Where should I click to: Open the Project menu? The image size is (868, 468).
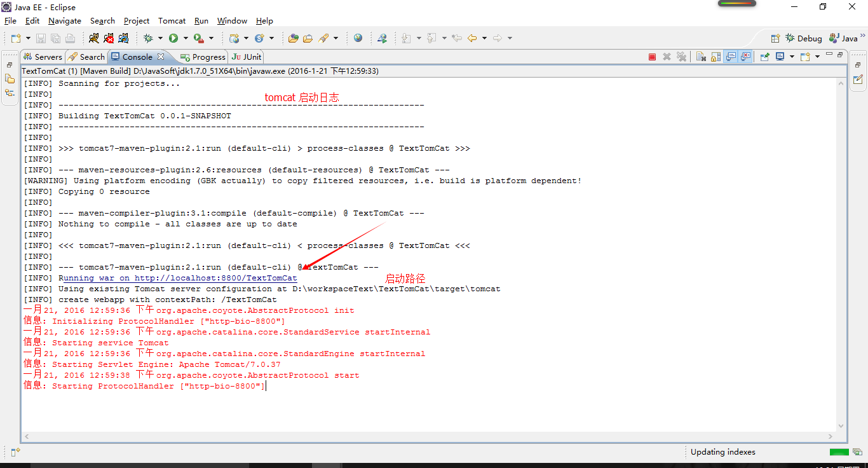click(x=137, y=21)
